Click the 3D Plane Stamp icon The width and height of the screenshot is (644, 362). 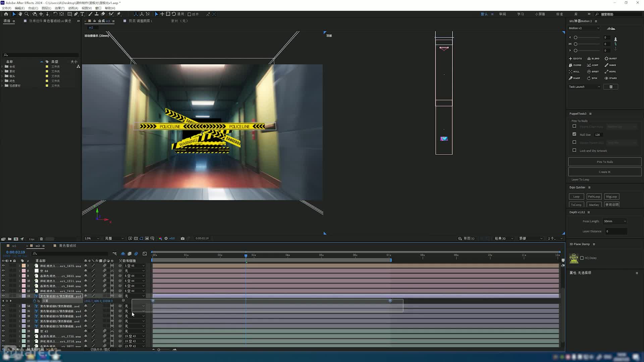[x=574, y=258]
